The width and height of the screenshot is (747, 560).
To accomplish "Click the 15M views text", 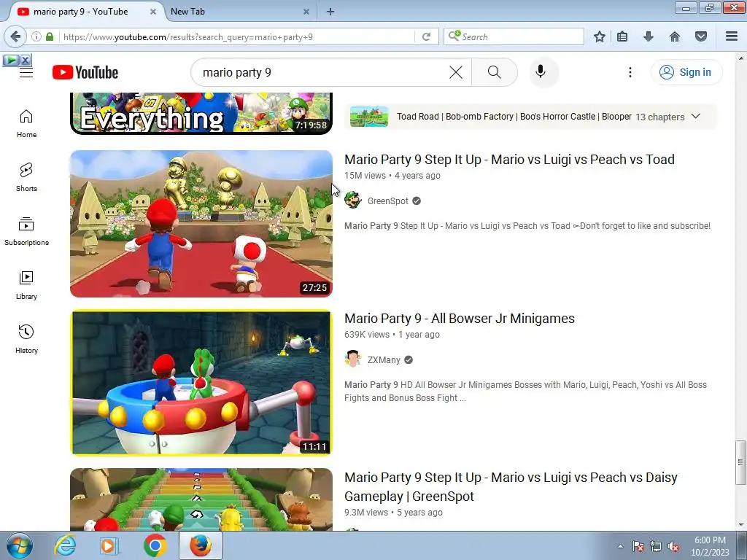I will (x=365, y=175).
